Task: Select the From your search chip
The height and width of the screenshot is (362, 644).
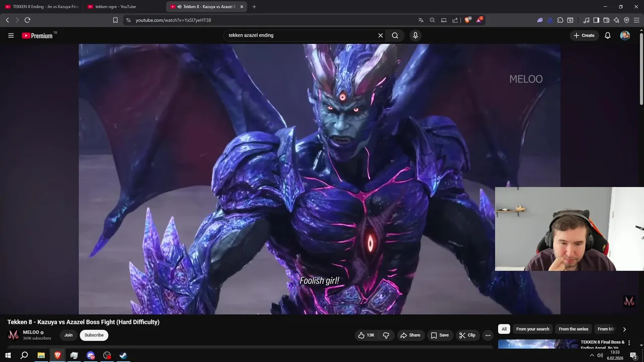Action: point(533,329)
